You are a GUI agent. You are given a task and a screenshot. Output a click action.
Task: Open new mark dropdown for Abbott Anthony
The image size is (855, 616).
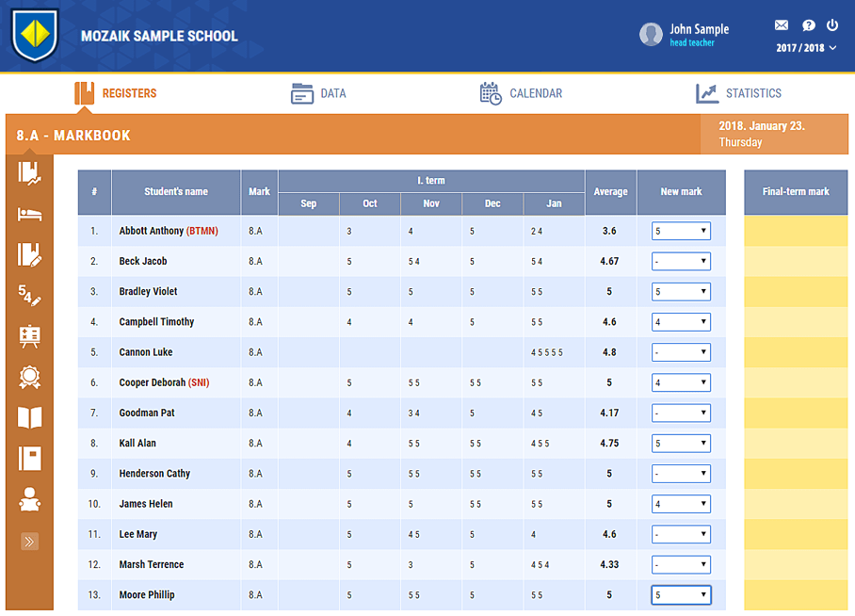(x=681, y=231)
